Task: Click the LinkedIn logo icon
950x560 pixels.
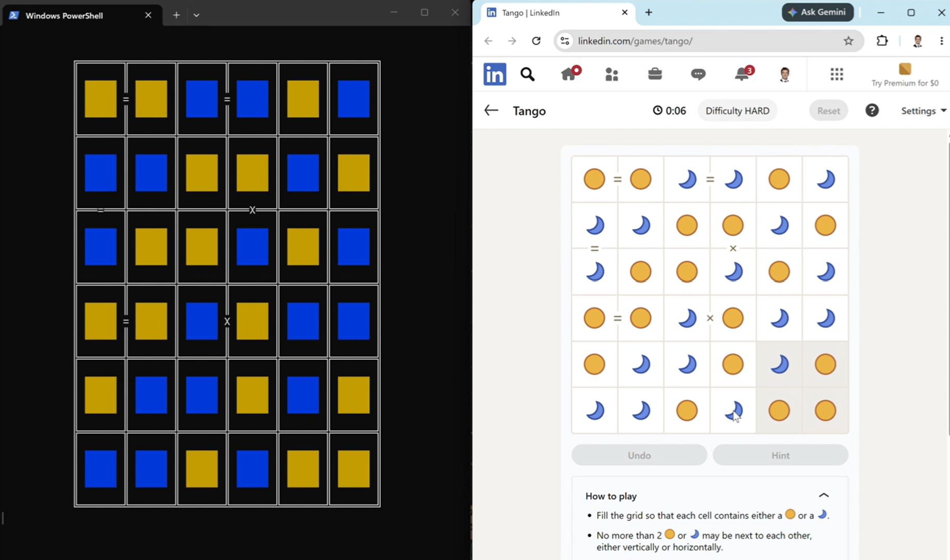Action: click(x=494, y=74)
